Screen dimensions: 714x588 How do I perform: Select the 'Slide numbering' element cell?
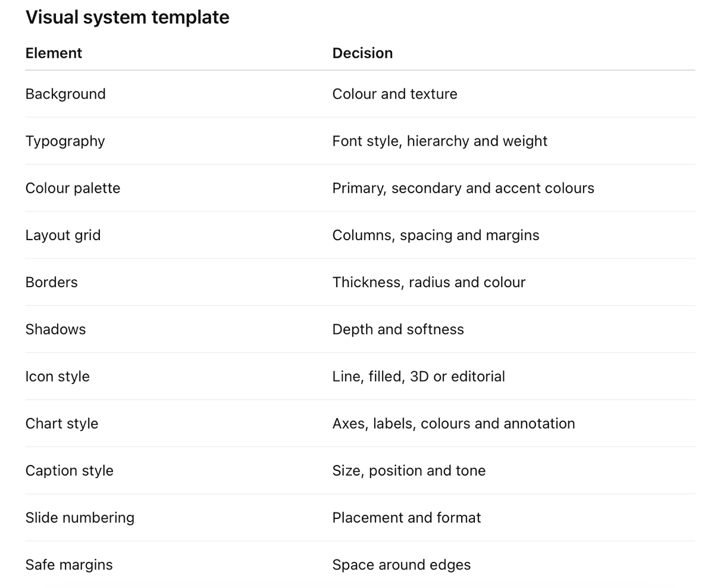[x=80, y=517]
